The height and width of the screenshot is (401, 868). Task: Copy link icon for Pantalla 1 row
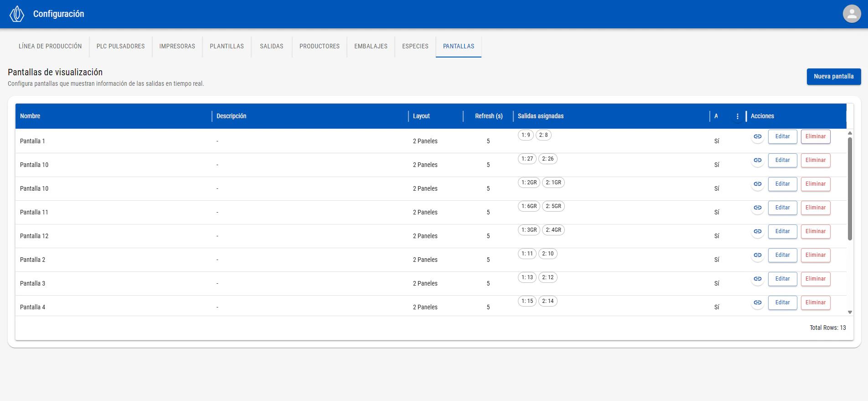758,136
